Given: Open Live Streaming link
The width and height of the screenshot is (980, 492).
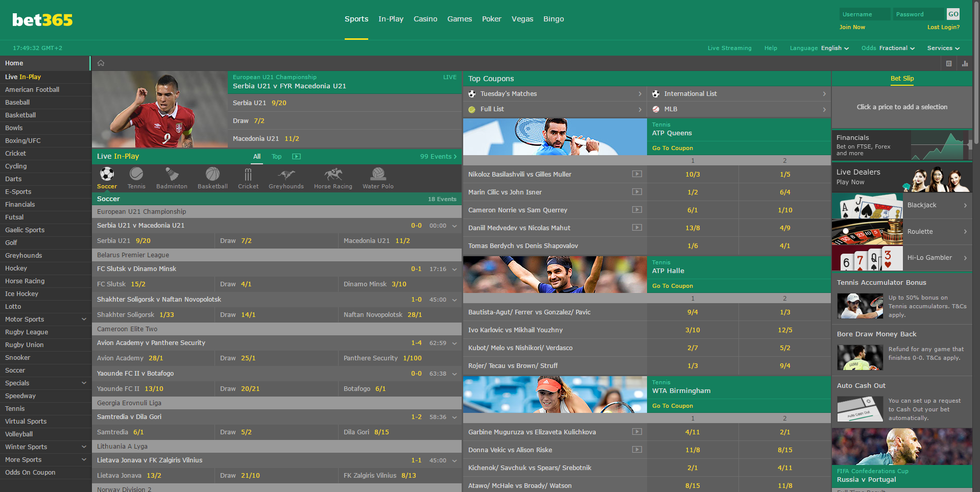Looking at the screenshot, I should 729,48.
